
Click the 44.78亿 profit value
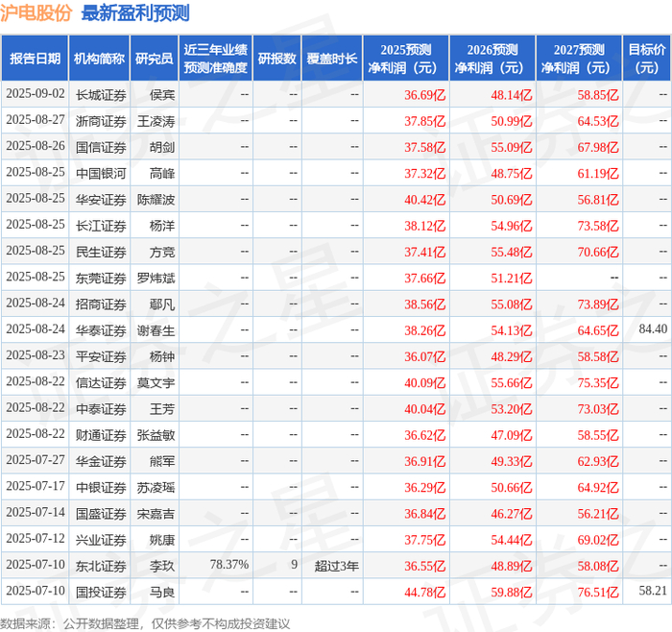click(x=424, y=592)
